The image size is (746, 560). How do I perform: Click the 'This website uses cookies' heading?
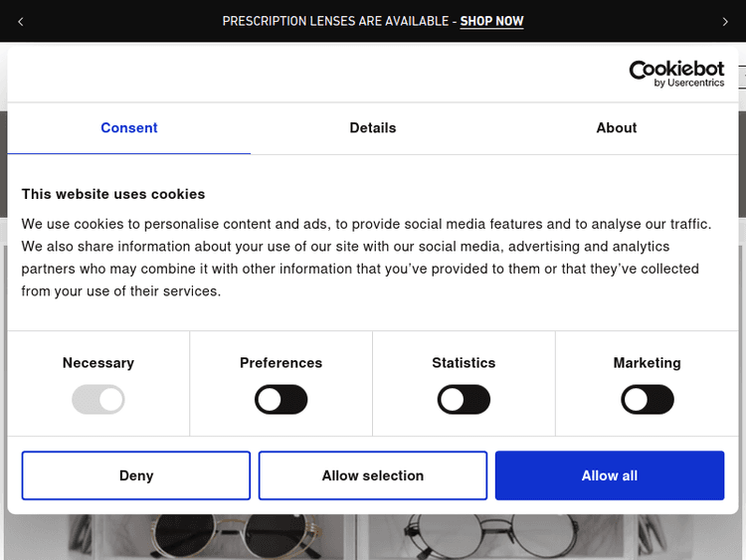pos(113,194)
